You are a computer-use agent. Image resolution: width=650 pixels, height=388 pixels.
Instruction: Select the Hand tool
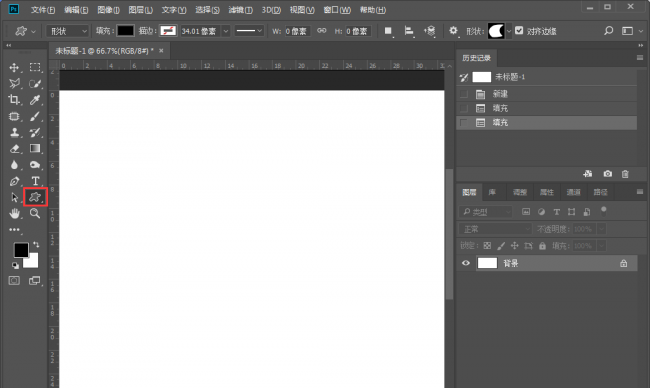(x=14, y=213)
